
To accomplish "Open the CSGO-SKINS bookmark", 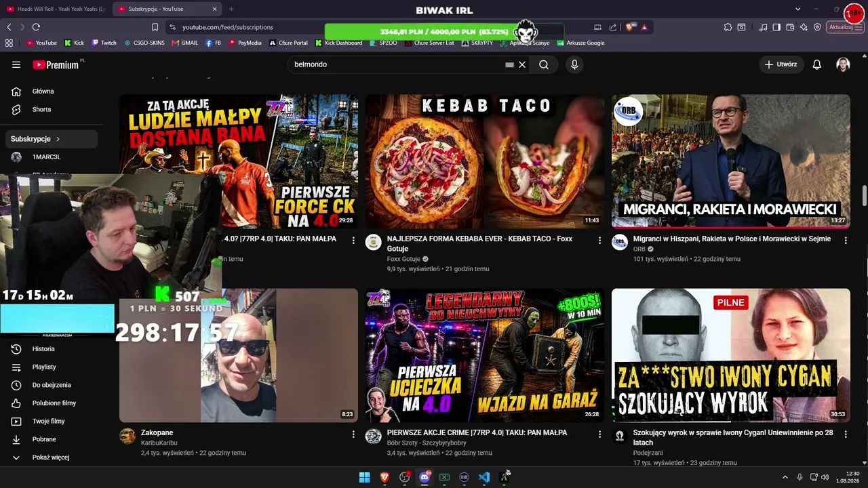I will (x=144, y=43).
